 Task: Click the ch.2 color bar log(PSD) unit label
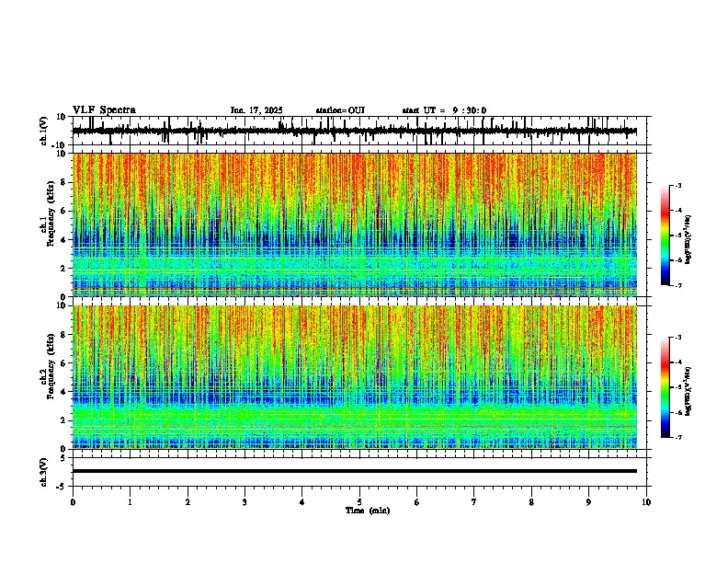tap(688, 392)
